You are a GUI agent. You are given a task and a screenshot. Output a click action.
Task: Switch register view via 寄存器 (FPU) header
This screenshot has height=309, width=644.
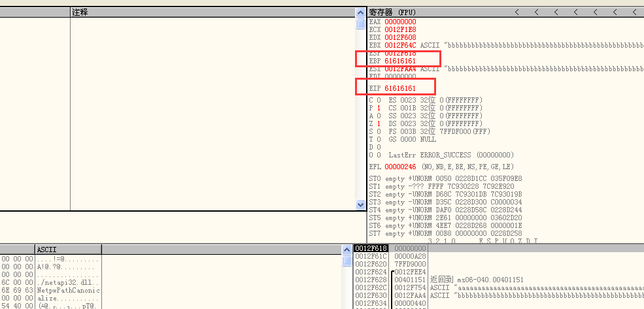tap(392, 12)
